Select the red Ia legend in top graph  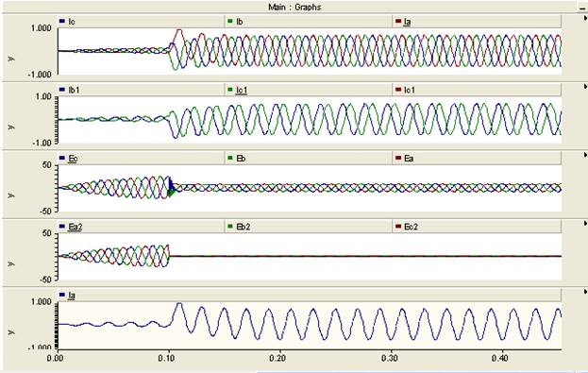(407, 22)
